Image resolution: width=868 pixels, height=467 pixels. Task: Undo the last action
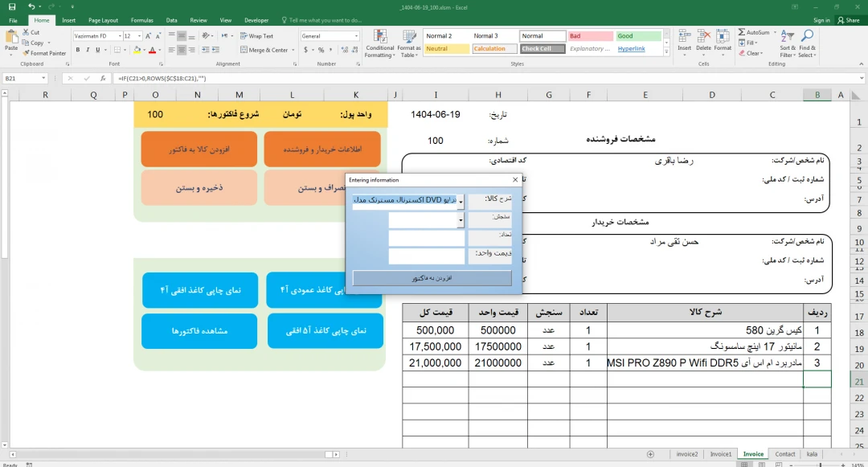[31, 6]
